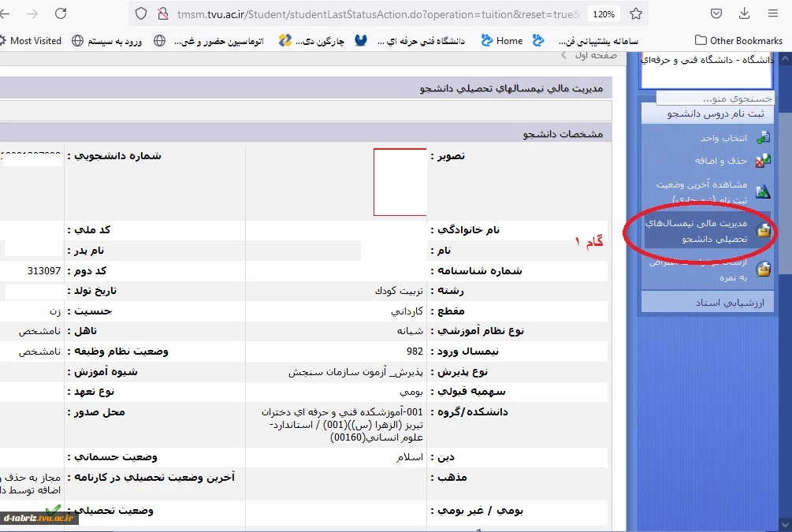Bookmark this page with the star icon
Screen dimensions: 792x532
(x=636, y=13)
